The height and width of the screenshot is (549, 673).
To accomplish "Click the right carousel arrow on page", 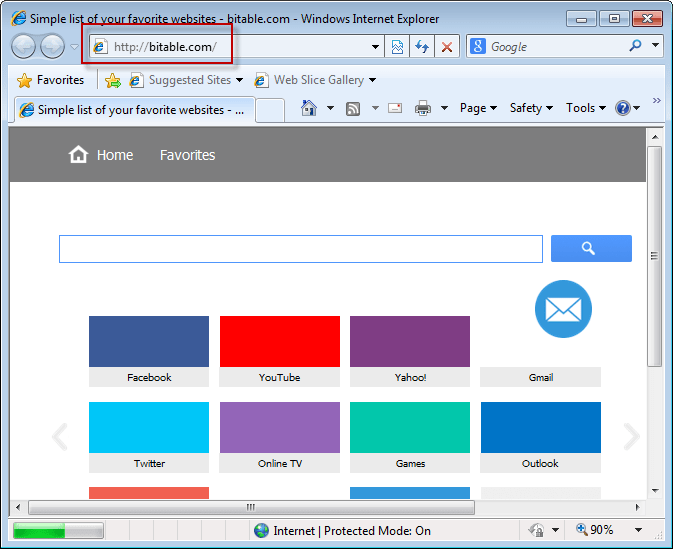I will click(632, 437).
